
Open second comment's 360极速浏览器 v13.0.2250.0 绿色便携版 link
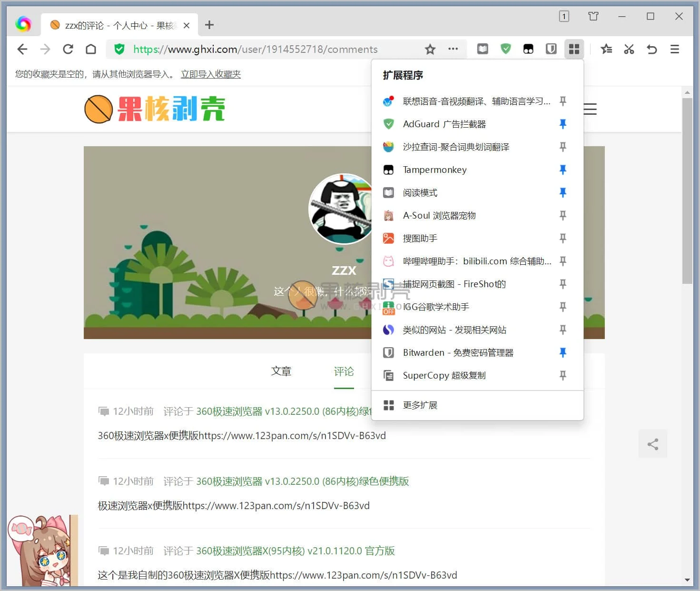point(303,481)
